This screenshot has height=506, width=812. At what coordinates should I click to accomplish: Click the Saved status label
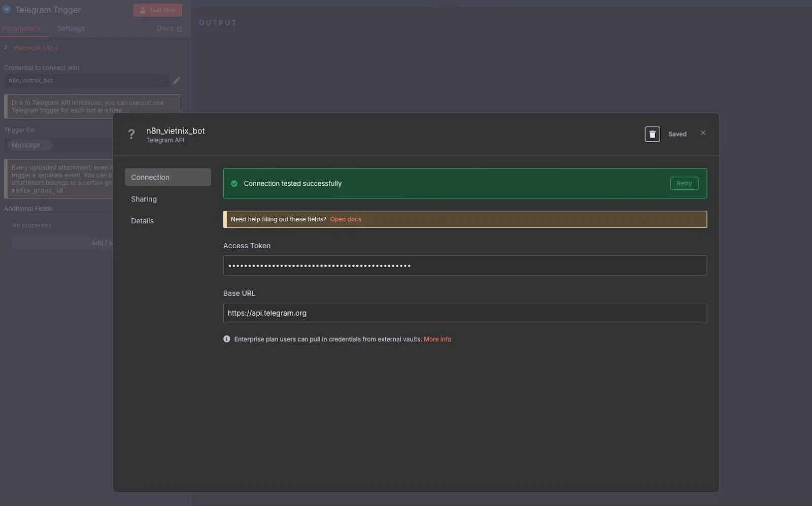[677, 134]
